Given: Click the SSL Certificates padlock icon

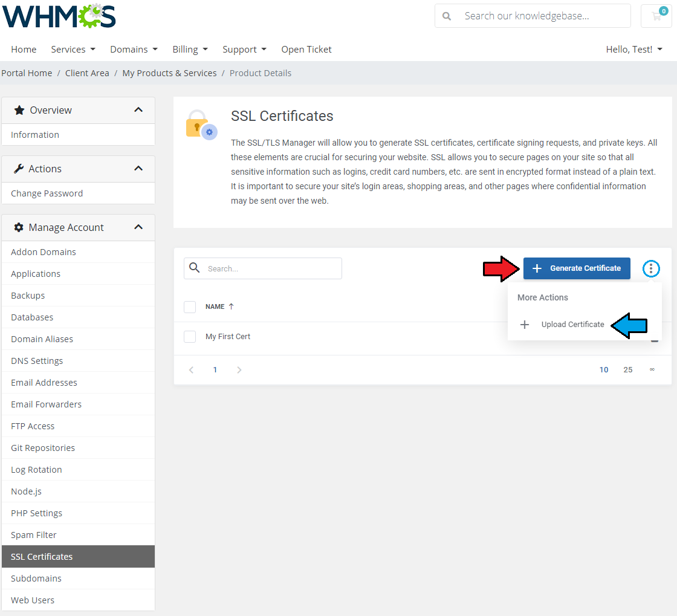Looking at the screenshot, I should (x=201, y=125).
